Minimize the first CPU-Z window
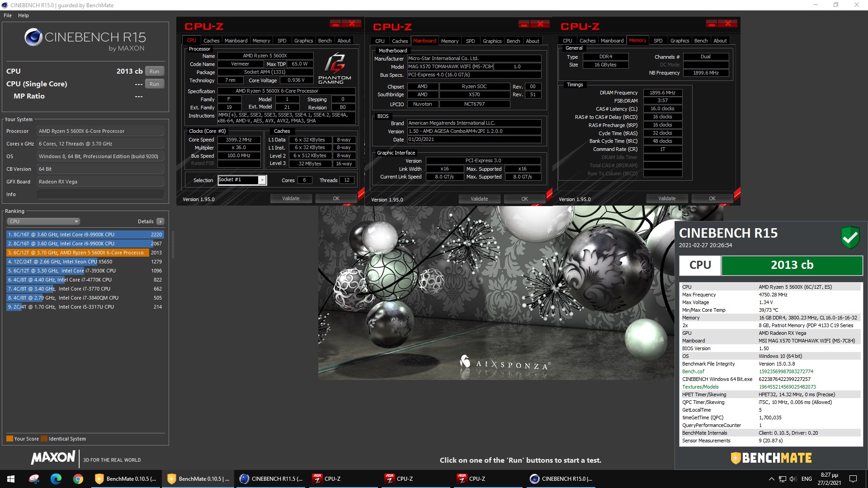The width and height of the screenshot is (868, 488). pyautogui.click(x=335, y=23)
